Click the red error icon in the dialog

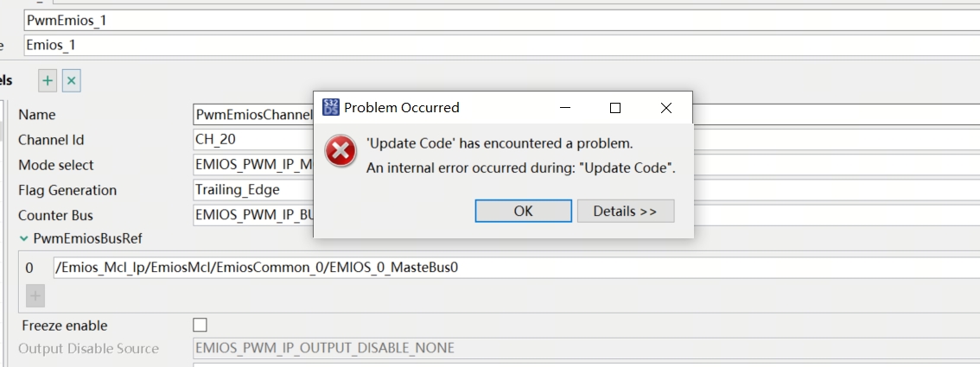340,152
